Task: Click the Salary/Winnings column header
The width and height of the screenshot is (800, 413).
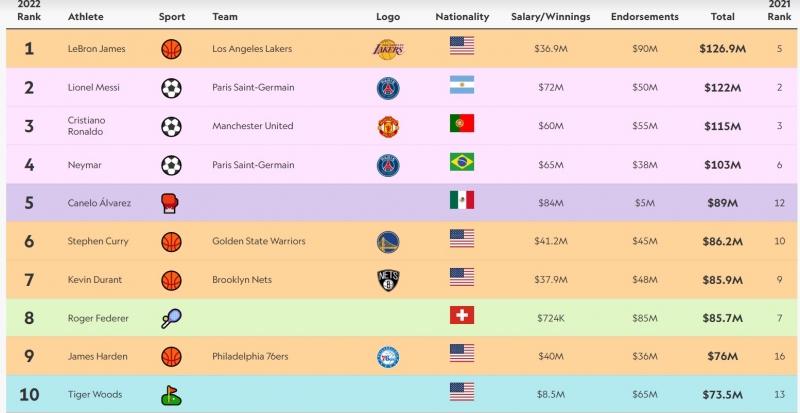Action: (x=550, y=17)
